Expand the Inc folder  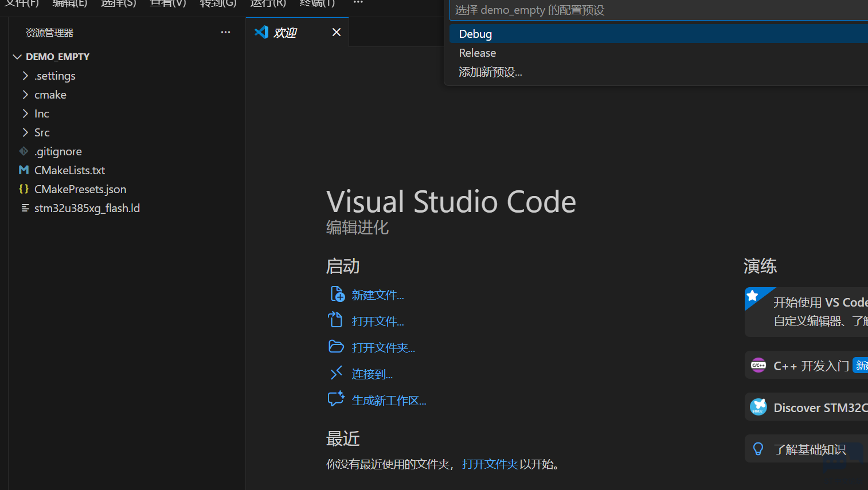[25, 113]
